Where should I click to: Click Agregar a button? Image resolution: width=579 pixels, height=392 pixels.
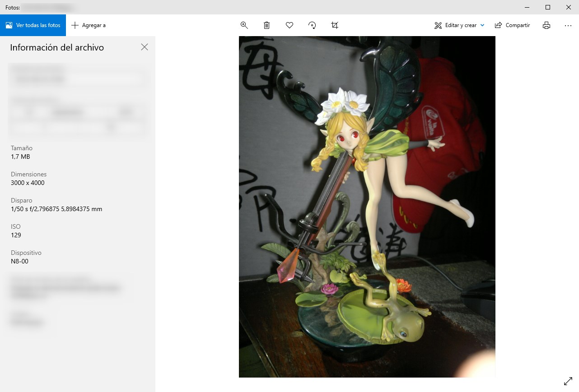[89, 25]
